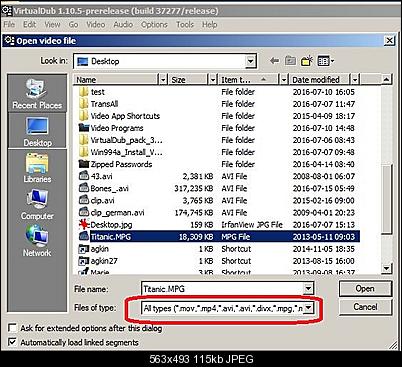The image size is (402, 367).
Task: Open the Video menu
Action: coord(96,25)
